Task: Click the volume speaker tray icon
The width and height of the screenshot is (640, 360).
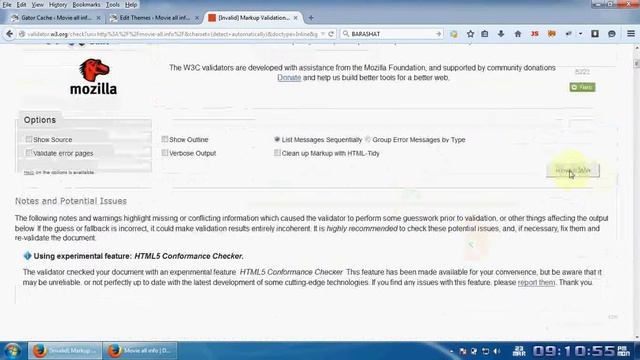Action: (x=497, y=351)
